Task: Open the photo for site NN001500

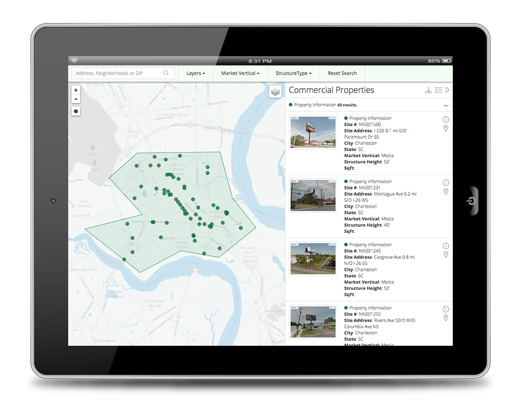Action: 313,132
